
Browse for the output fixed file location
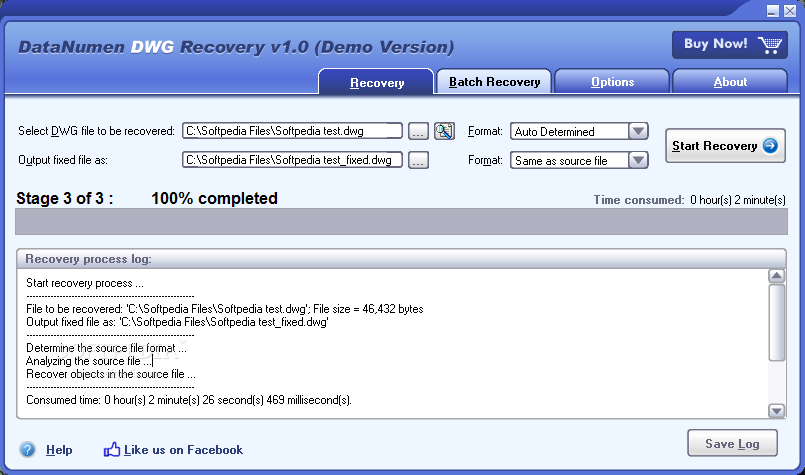click(x=418, y=160)
